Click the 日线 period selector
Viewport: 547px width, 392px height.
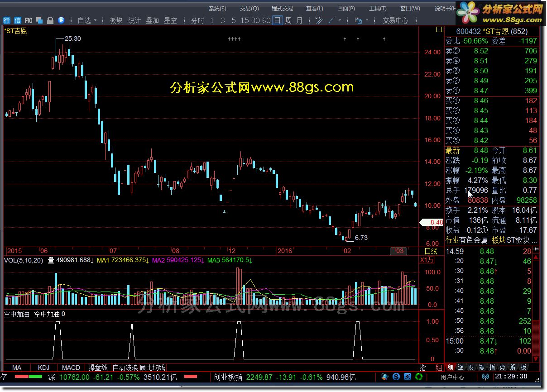pyautogui.click(x=431, y=251)
